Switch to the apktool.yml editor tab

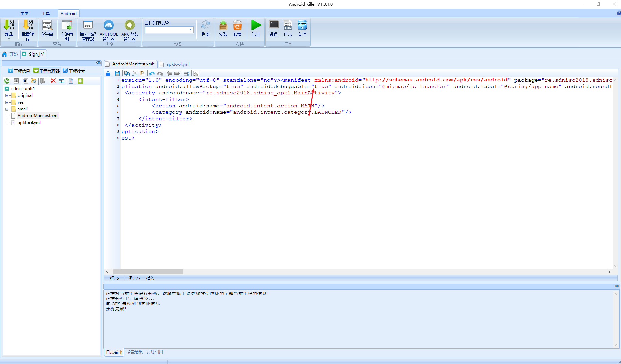pyautogui.click(x=174, y=64)
